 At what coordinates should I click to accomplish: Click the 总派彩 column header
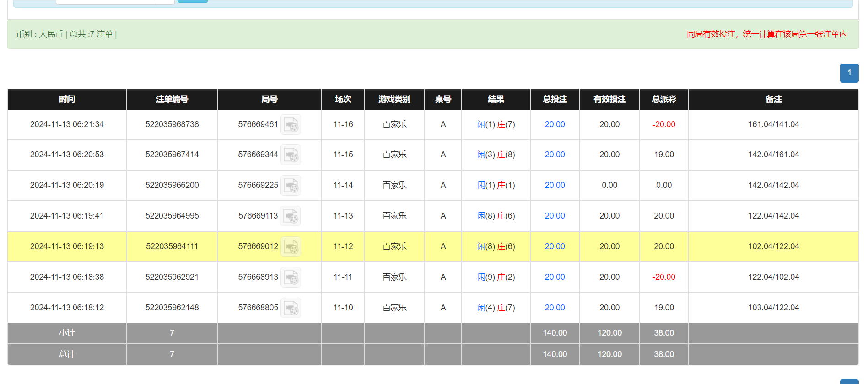pos(663,99)
